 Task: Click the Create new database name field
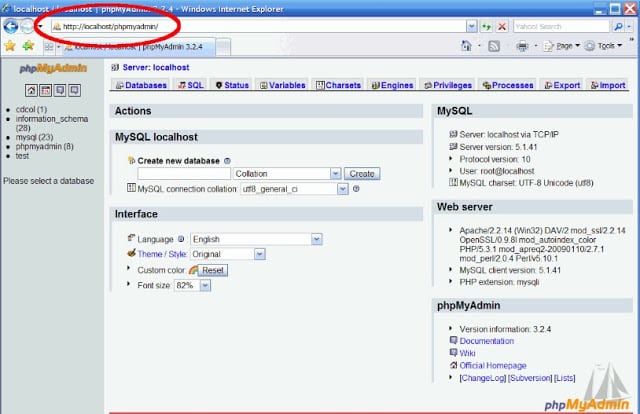coord(184,174)
